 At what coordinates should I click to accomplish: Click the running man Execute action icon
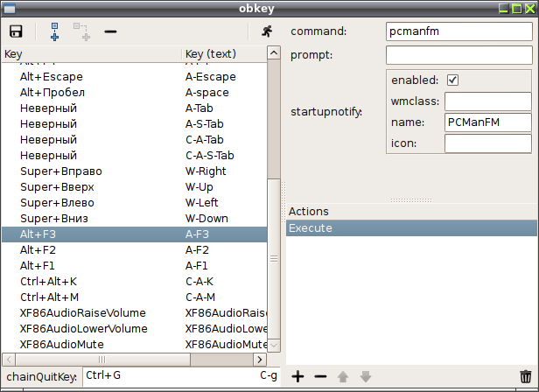click(267, 31)
